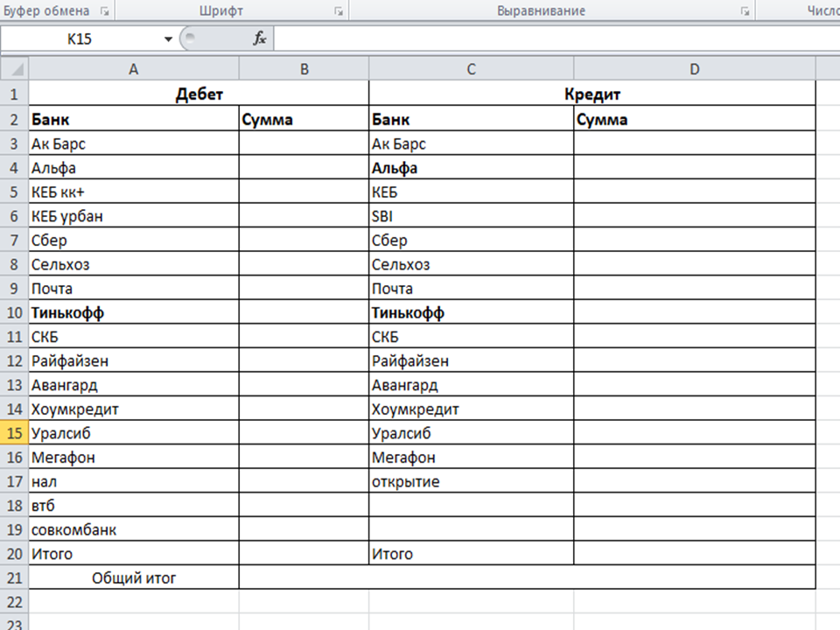Select cell Мегафон in column A
840x630 pixels.
pyautogui.click(x=133, y=457)
